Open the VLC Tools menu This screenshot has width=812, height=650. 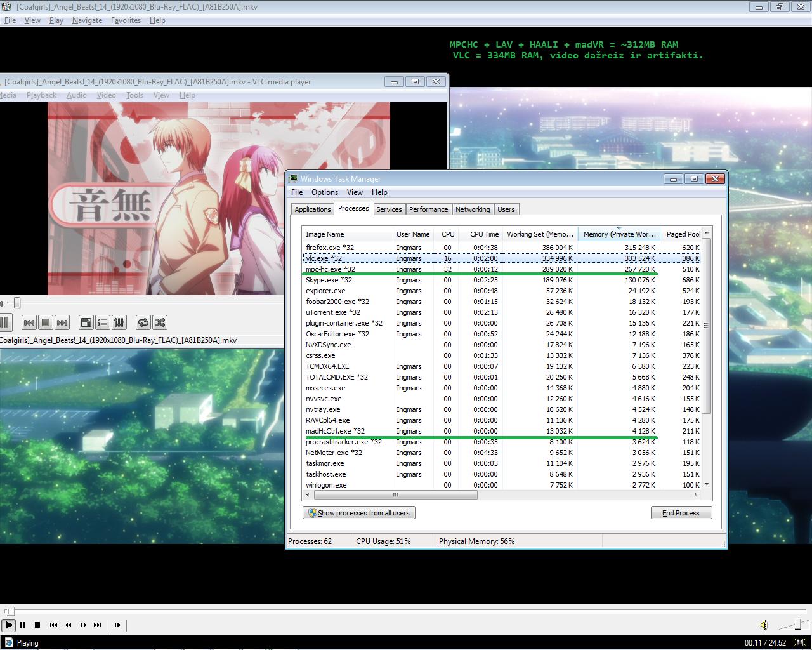pyautogui.click(x=134, y=95)
